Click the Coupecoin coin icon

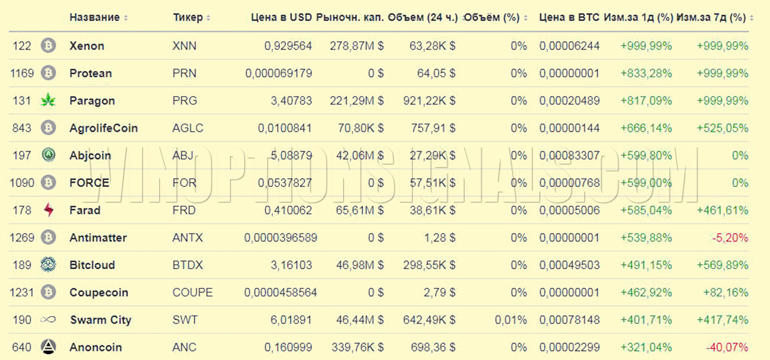point(48,293)
